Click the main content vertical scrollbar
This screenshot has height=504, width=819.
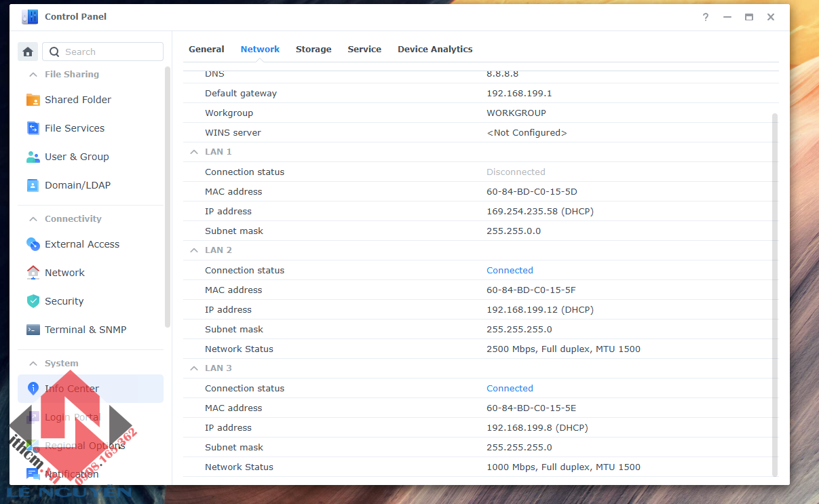coord(775,292)
